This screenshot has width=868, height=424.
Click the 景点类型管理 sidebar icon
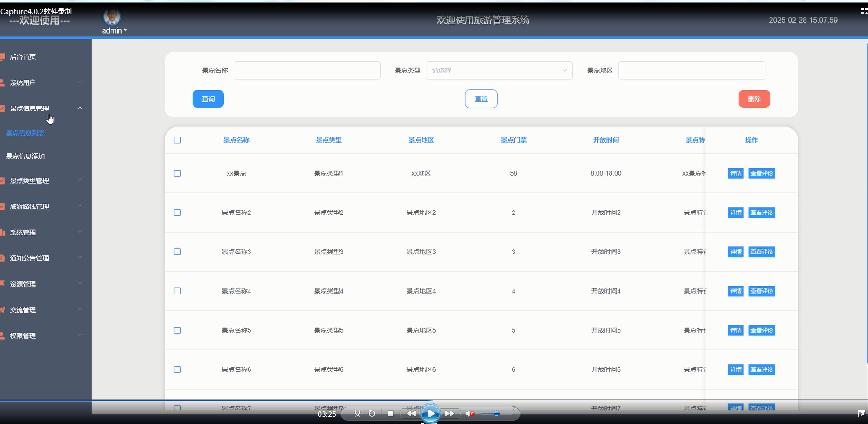click(2, 181)
